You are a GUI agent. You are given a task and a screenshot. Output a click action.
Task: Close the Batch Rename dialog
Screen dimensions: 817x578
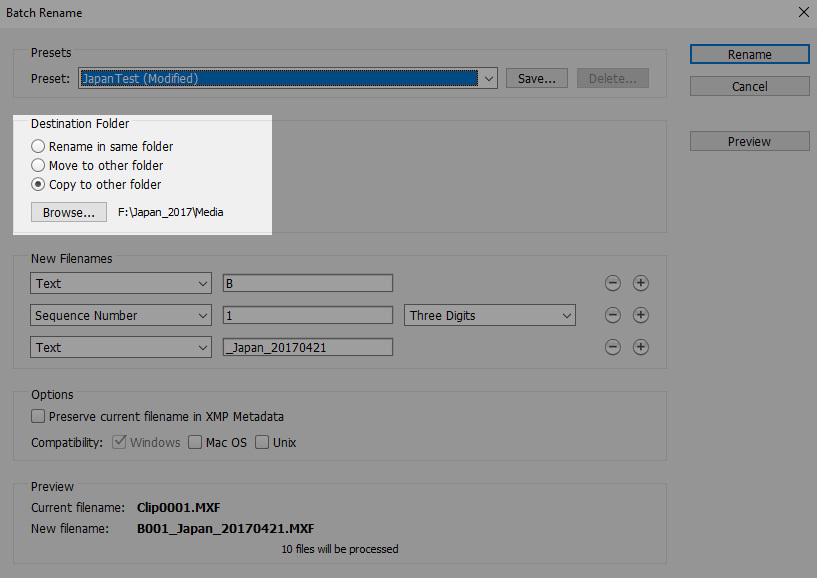click(803, 12)
